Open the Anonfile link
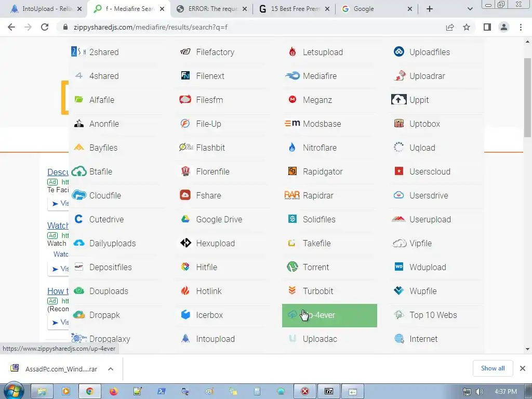Image resolution: width=532 pixels, height=399 pixels. 104,124
